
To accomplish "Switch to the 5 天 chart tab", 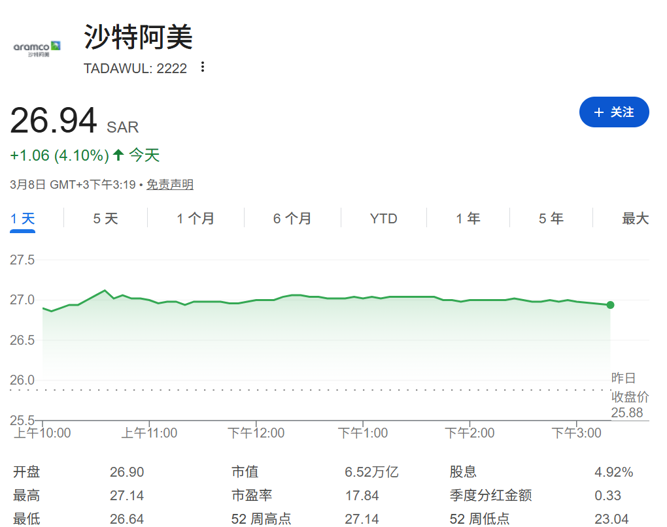I will (105, 218).
